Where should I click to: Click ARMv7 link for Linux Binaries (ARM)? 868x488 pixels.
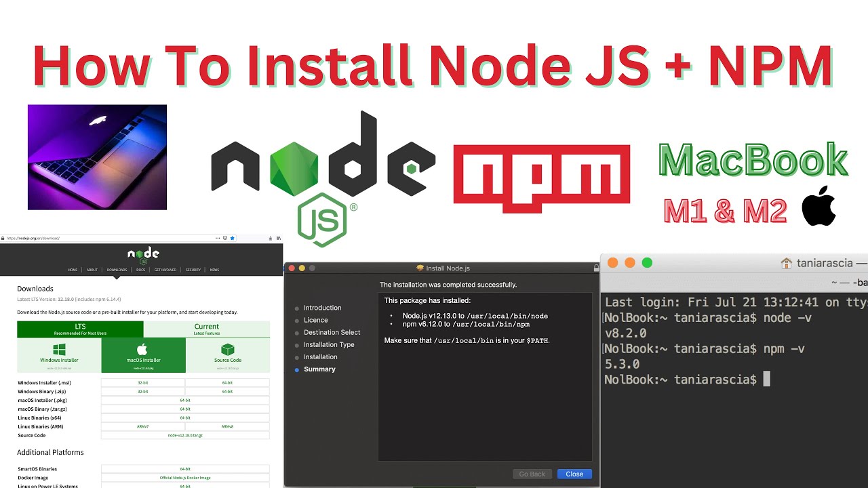pyautogui.click(x=143, y=427)
